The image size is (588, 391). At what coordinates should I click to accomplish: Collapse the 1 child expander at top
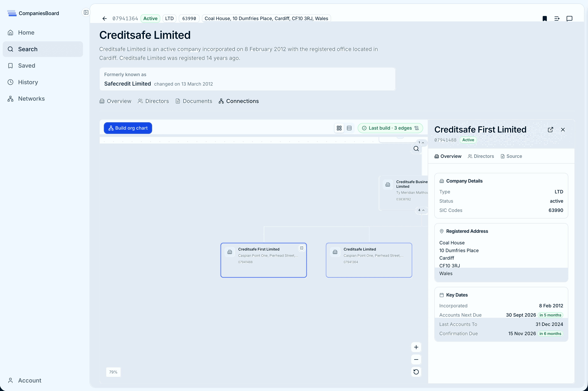(421, 143)
